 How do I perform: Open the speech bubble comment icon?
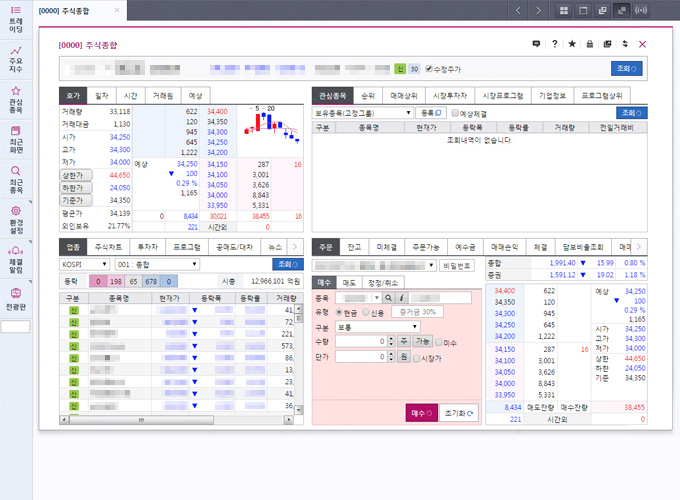[536, 44]
